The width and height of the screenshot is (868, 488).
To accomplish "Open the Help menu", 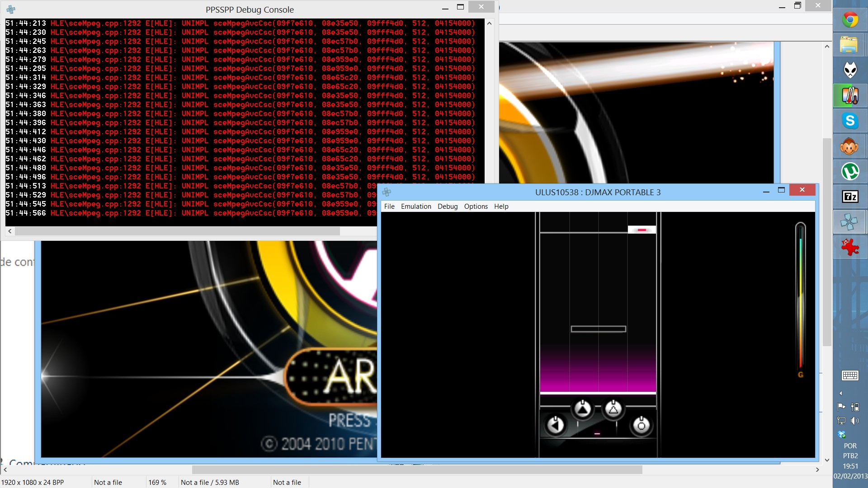I will click(x=501, y=206).
